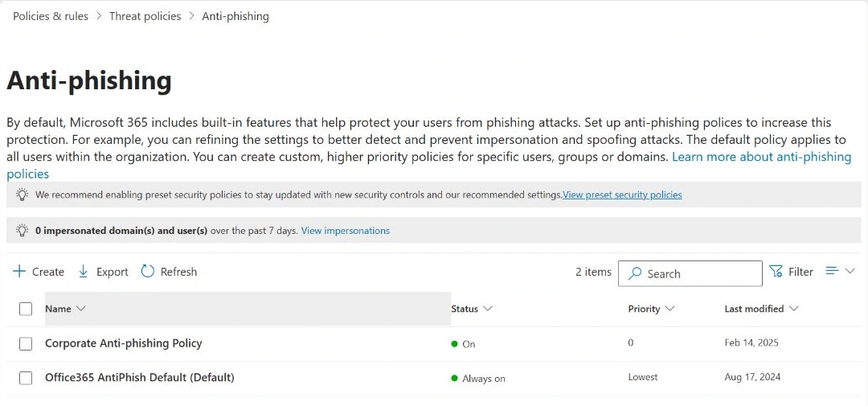This screenshot has height=406, width=868.
Task: Click the Export download arrow icon
Action: click(x=84, y=272)
